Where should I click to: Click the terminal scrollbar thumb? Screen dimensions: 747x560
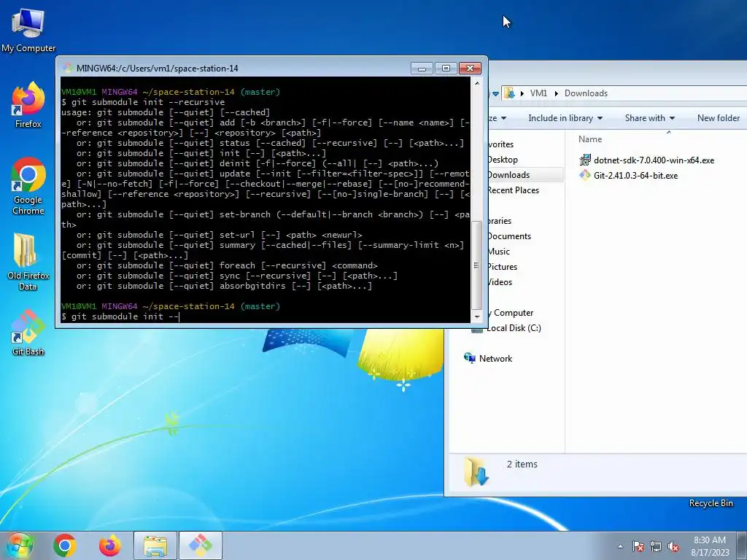point(476,265)
